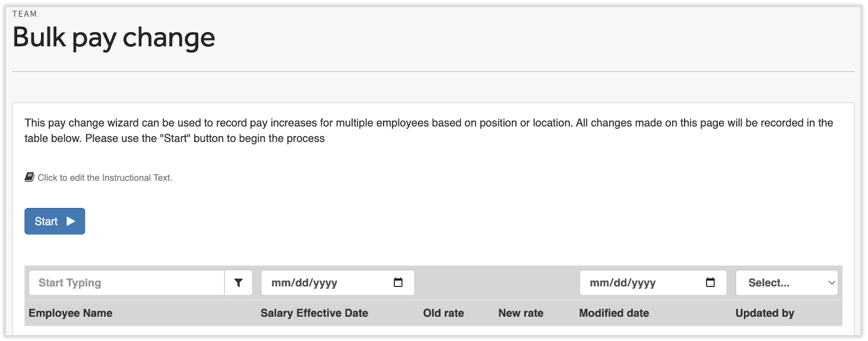The image size is (868, 341).
Task: Click the Modified date column header
Action: pyautogui.click(x=614, y=313)
